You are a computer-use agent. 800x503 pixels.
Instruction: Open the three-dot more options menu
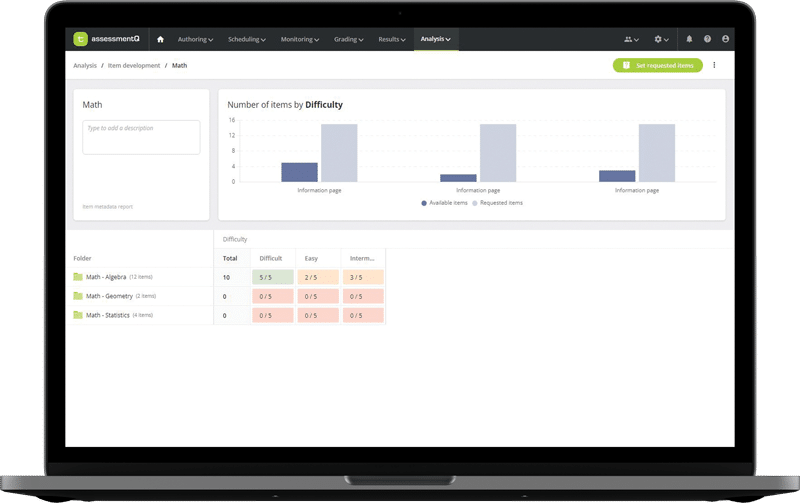[714, 65]
